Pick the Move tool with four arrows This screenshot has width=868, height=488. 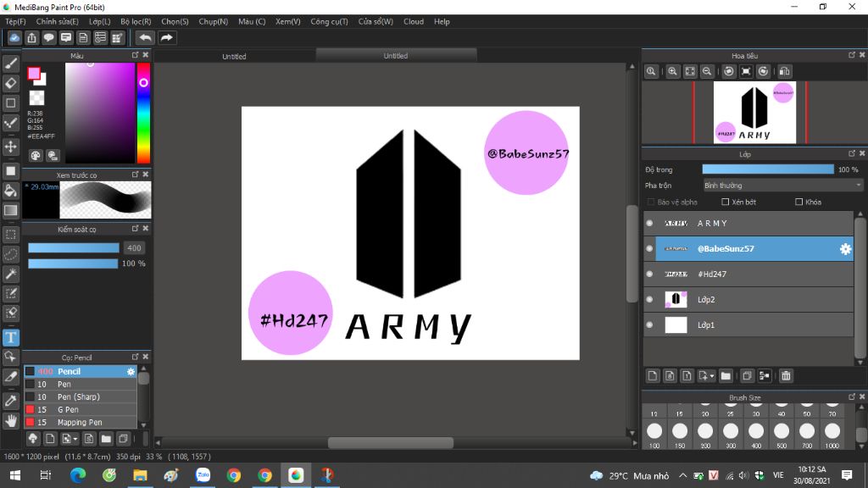(x=10, y=147)
